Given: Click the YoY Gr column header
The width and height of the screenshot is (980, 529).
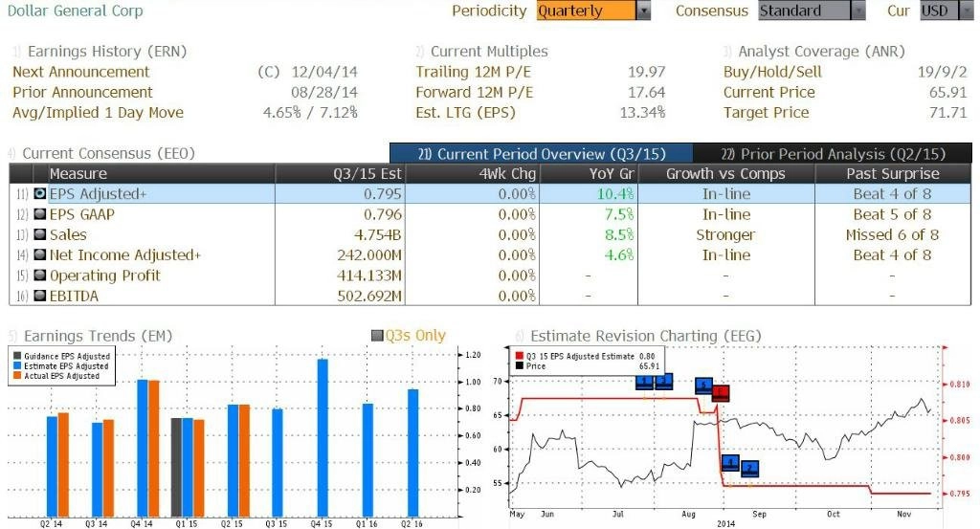Looking at the screenshot, I should click(x=589, y=174).
